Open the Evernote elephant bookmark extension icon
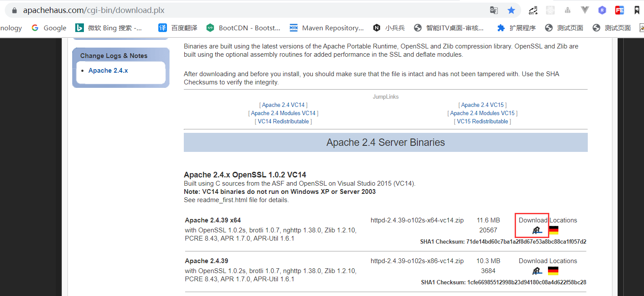644x296 pixels. click(637, 10)
